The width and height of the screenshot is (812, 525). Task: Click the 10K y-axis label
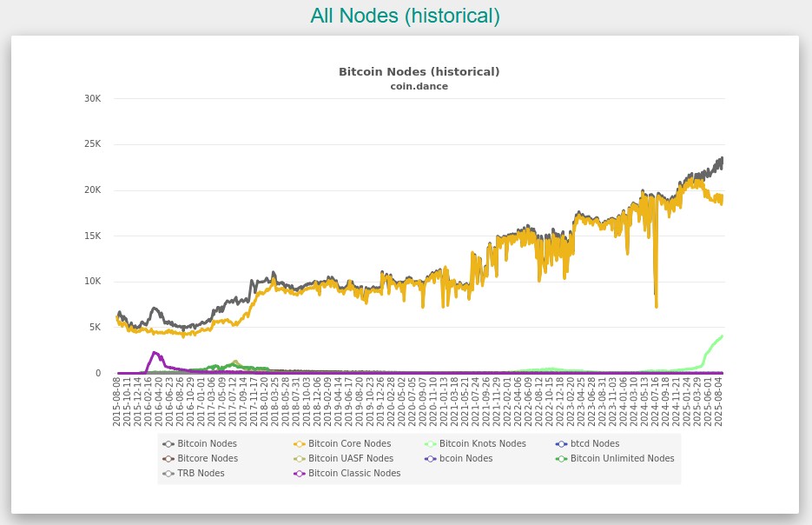pos(93,282)
